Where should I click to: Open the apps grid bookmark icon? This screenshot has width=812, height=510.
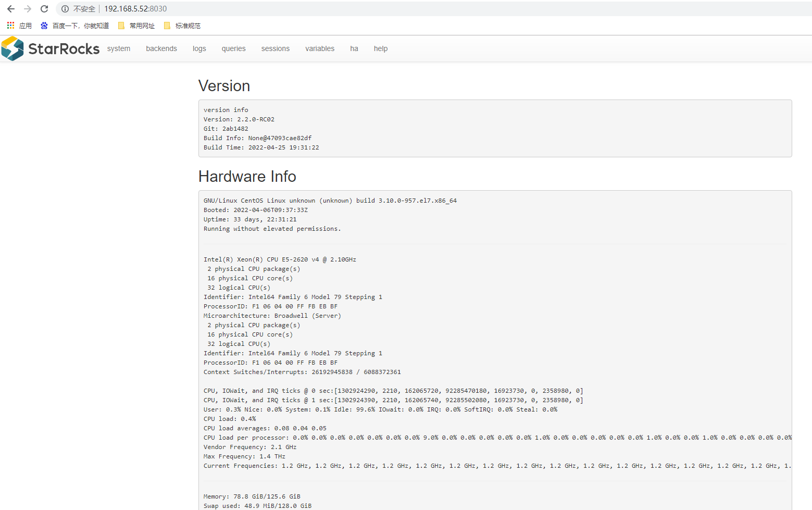[10, 26]
